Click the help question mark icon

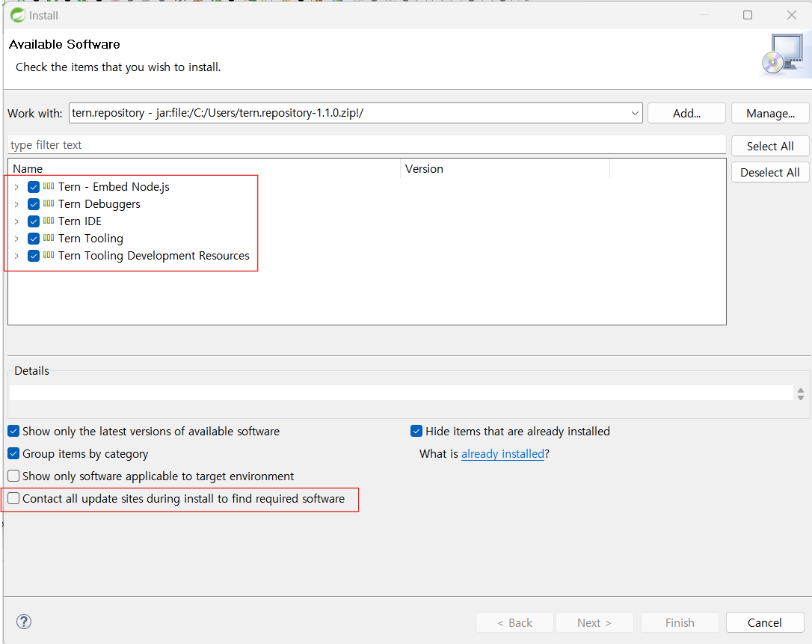click(x=24, y=622)
